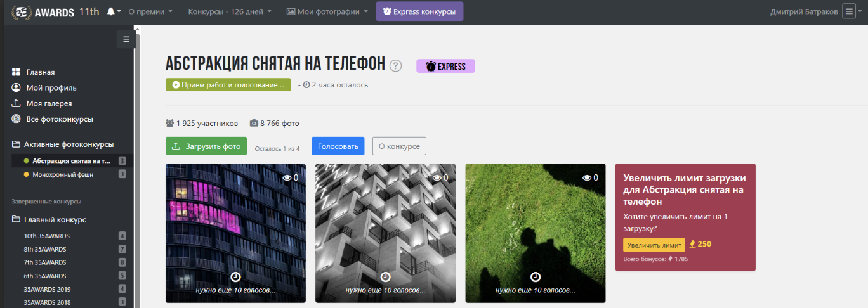Click the purple EXPRESS badge
868x308 pixels.
445,66
